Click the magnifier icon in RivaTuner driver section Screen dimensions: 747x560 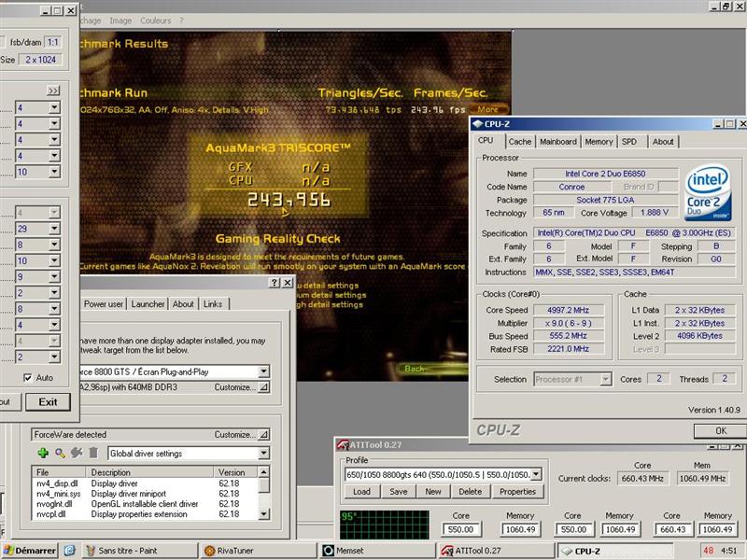click(x=60, y=453)
